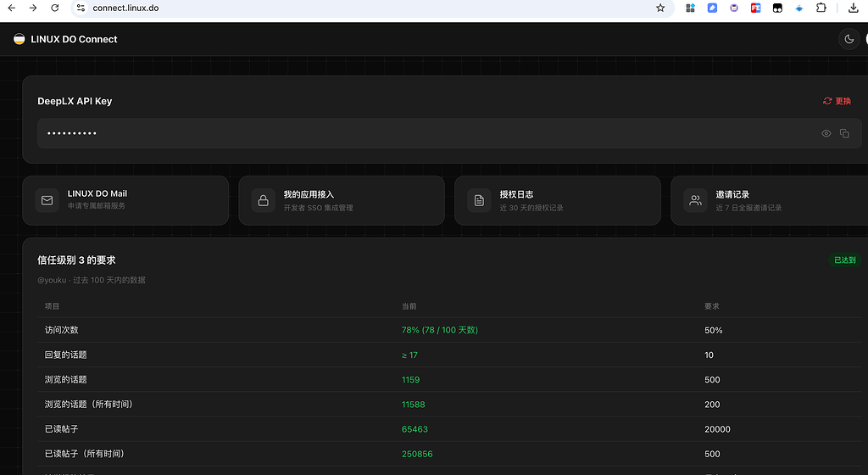
Task: Click the 项目 column header
Action: coord(52,306)
